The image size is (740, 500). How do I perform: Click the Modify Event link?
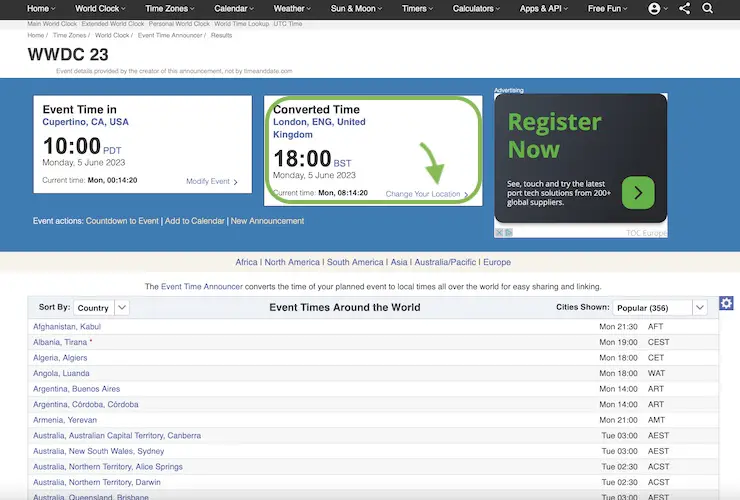[212, 182]
